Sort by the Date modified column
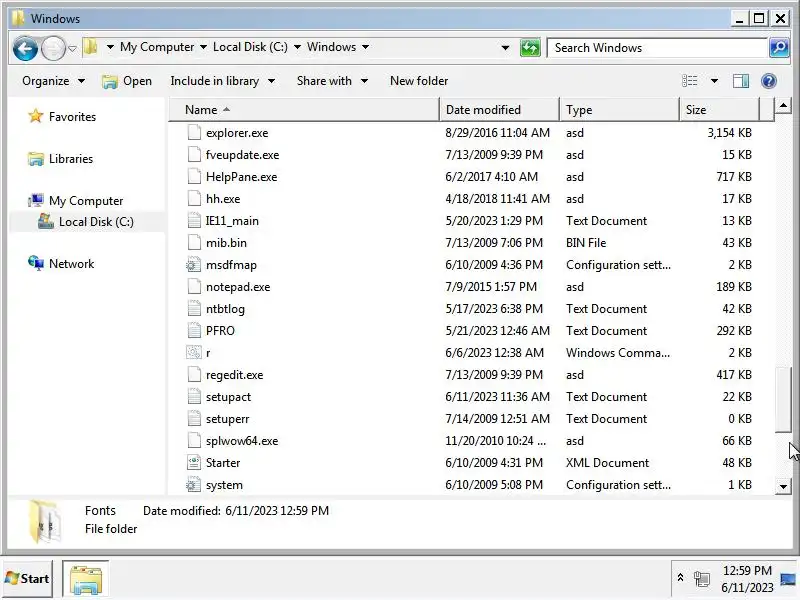This screenshot has width=800, height=600. pos(499,110)
